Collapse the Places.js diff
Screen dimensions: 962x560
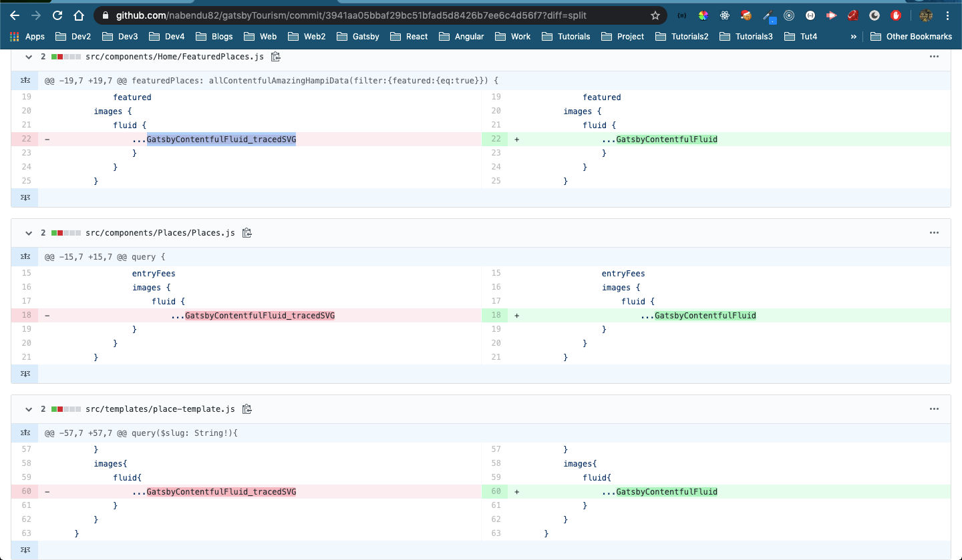click(x=28, y=233)
